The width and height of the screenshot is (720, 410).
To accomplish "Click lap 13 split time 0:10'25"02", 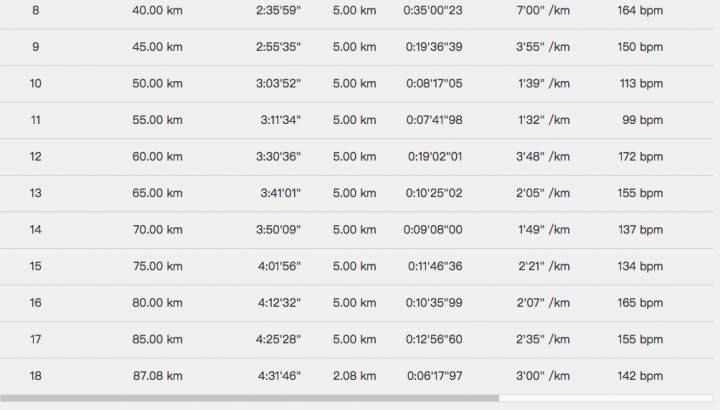I will (434, 193).
